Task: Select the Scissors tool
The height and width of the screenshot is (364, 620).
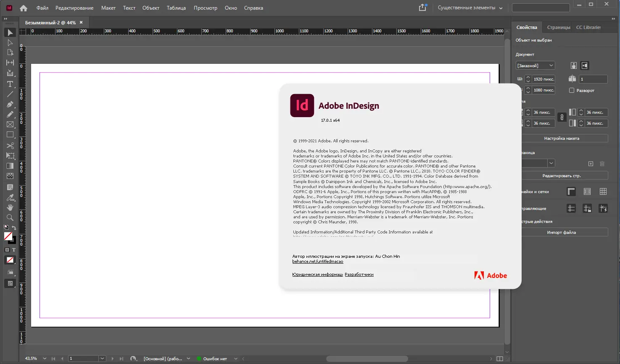Action: point(10,146)
